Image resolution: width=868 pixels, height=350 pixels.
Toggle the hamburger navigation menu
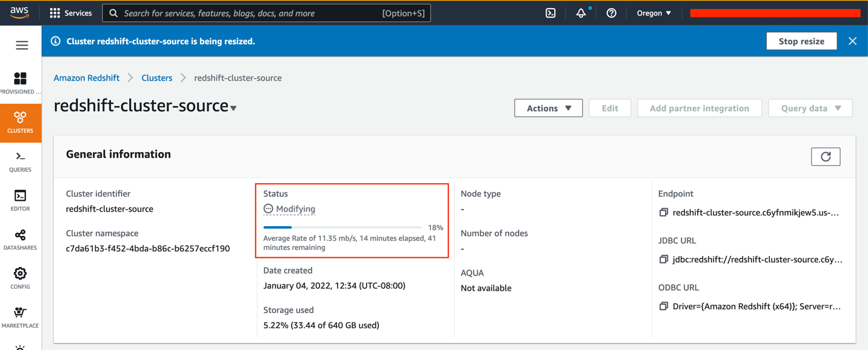coord(22,45)
